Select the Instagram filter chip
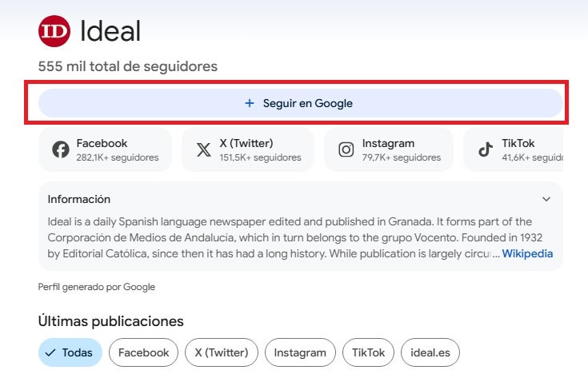588x378 pixels. 300,352
